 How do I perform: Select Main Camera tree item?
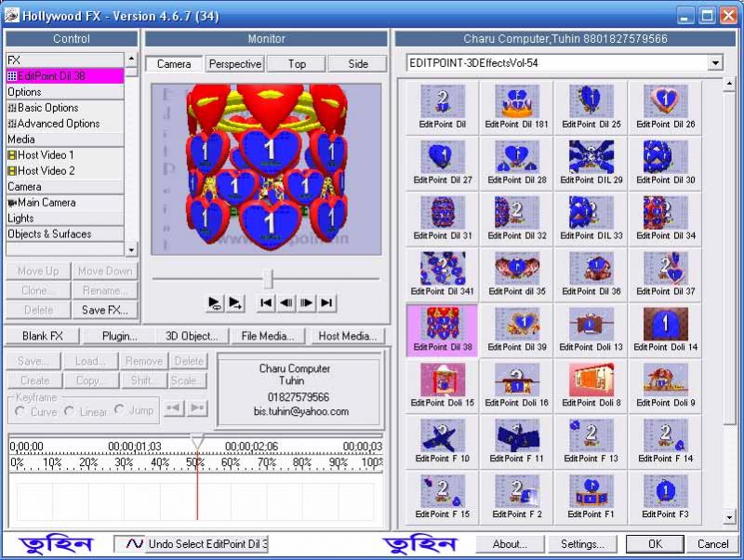tap(65, 203)
